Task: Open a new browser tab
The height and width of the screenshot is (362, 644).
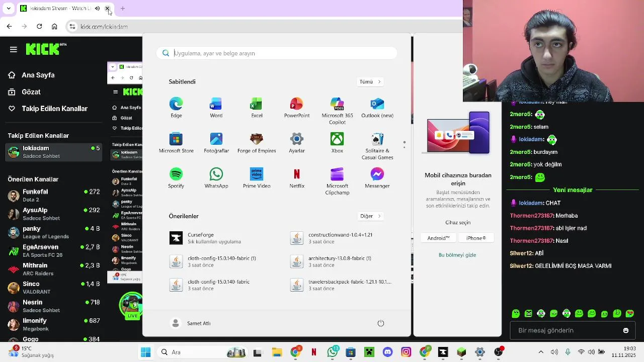Action: click(x=122, y=9)
